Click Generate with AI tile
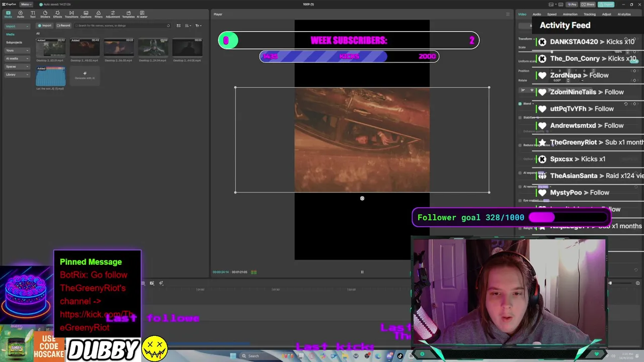 coord(85,75)
